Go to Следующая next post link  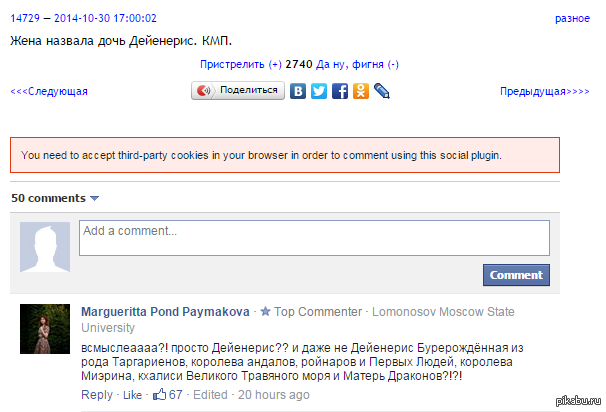click(49, 92)
